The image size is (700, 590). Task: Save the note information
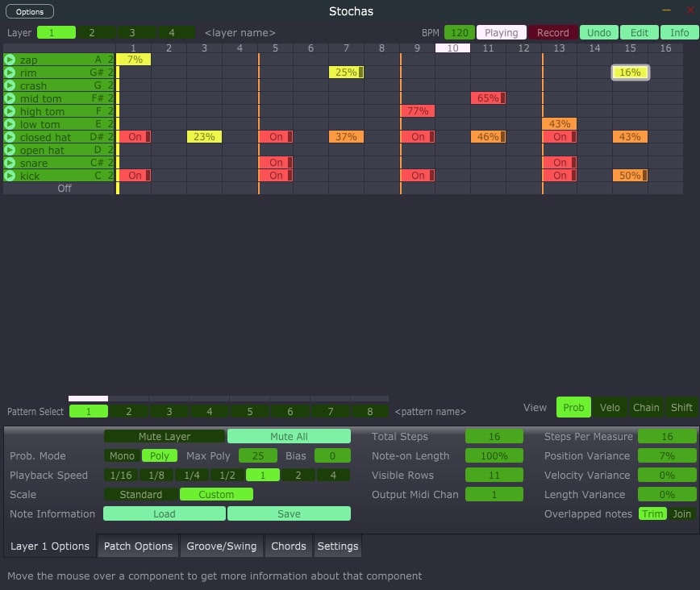click(289, 513)
